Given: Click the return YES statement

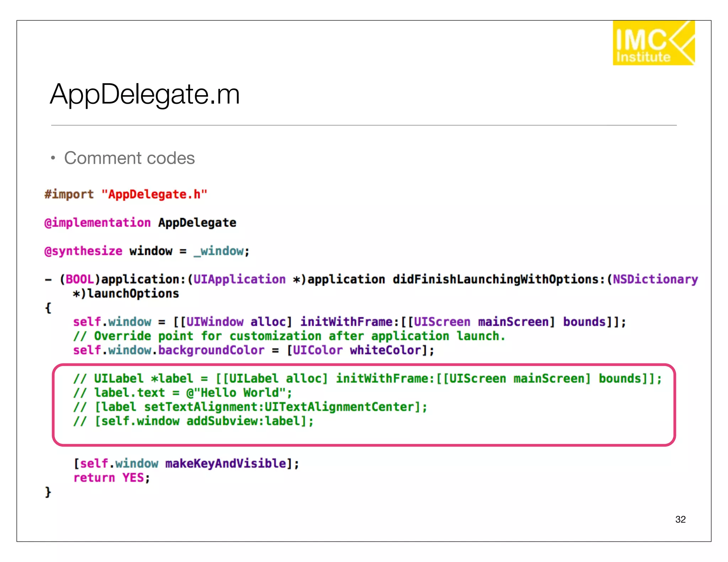Looking at the screenshot, I should [x=112, y=478].
